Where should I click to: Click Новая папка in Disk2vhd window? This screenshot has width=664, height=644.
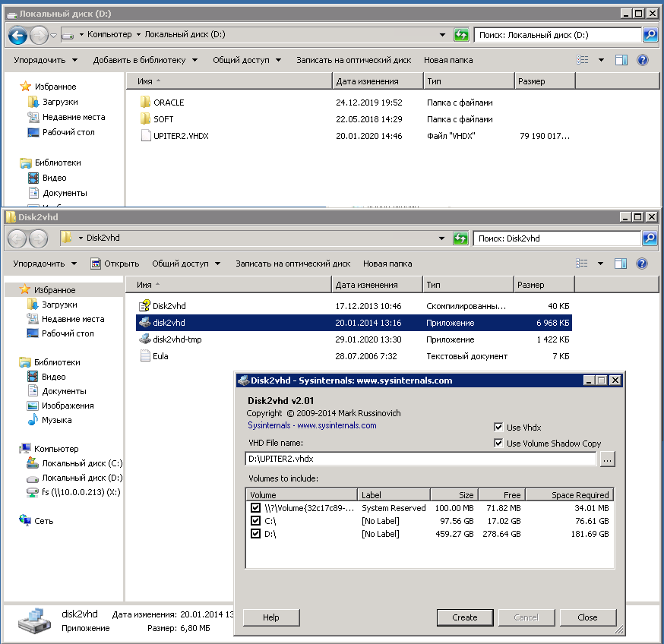[x=387, y=264]
